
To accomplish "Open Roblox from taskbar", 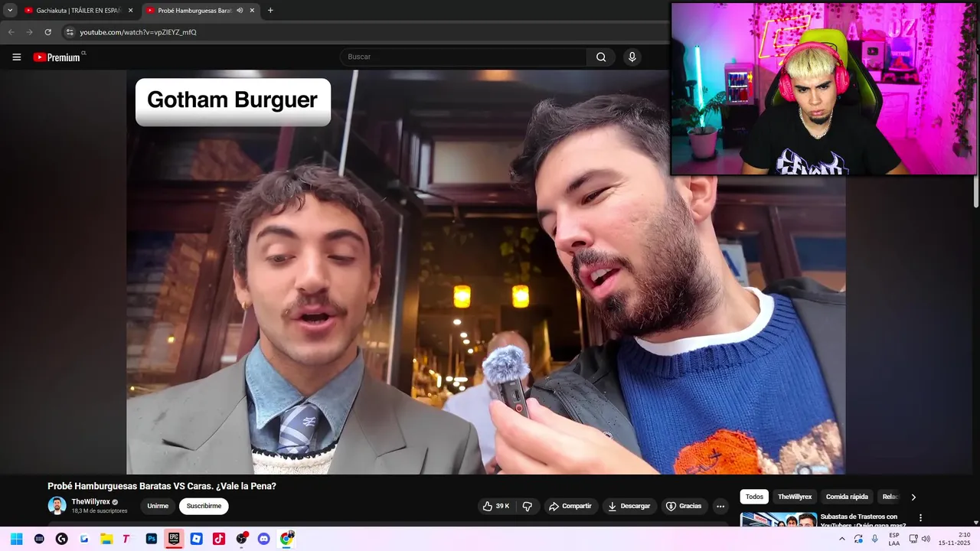I will [x=196, y=539].
